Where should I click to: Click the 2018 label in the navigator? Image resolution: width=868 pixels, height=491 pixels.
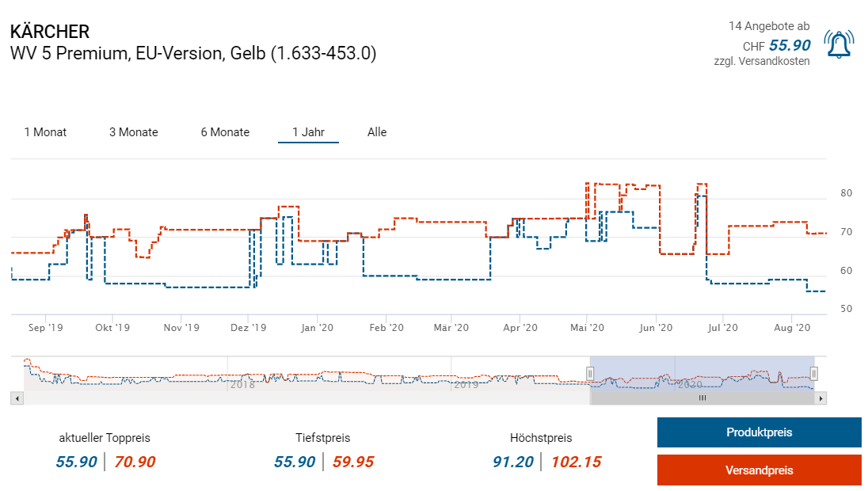pos(242,385)
